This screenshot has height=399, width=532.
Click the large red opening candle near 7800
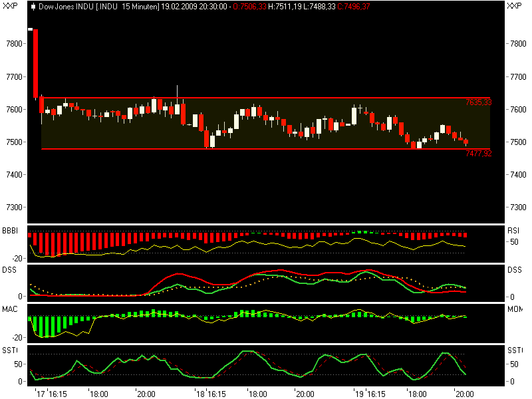coord(35,64)
